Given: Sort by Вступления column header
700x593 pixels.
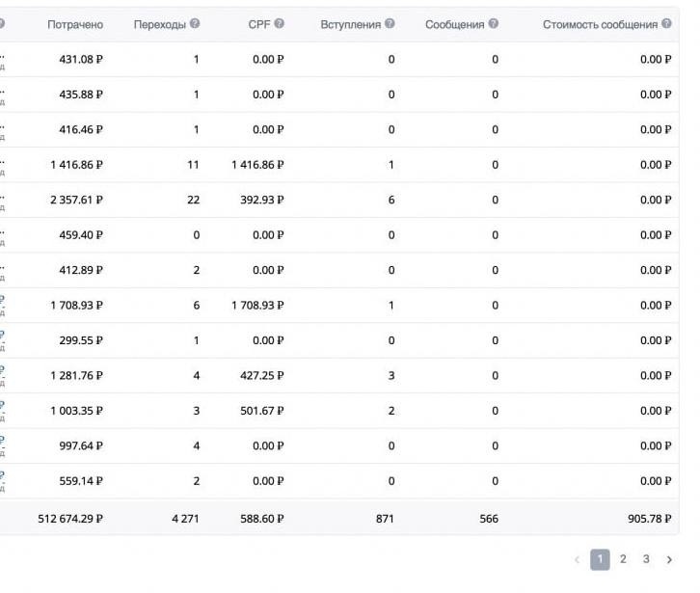Looking at the screenshot, I should [x=351, y=24].
